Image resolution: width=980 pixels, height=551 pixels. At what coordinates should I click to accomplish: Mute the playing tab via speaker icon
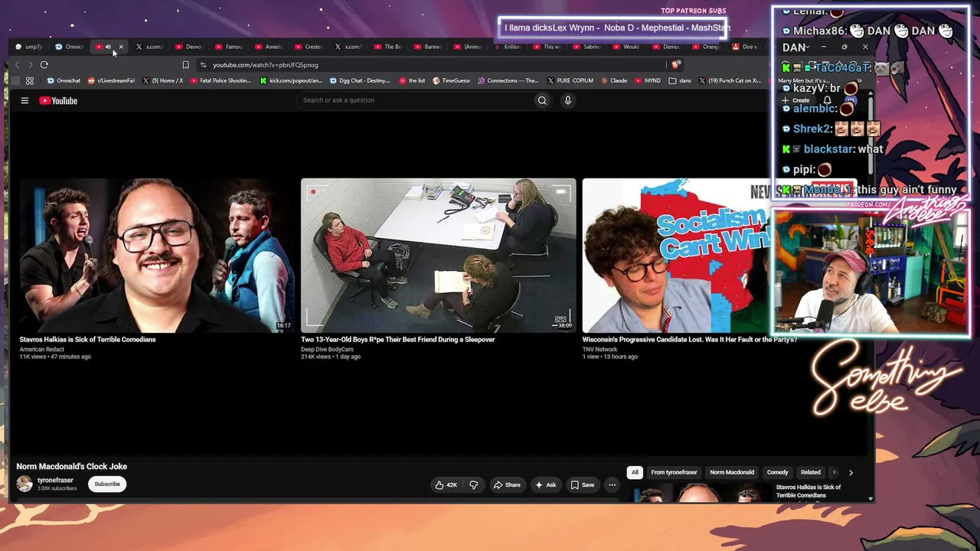click(108, 47)
